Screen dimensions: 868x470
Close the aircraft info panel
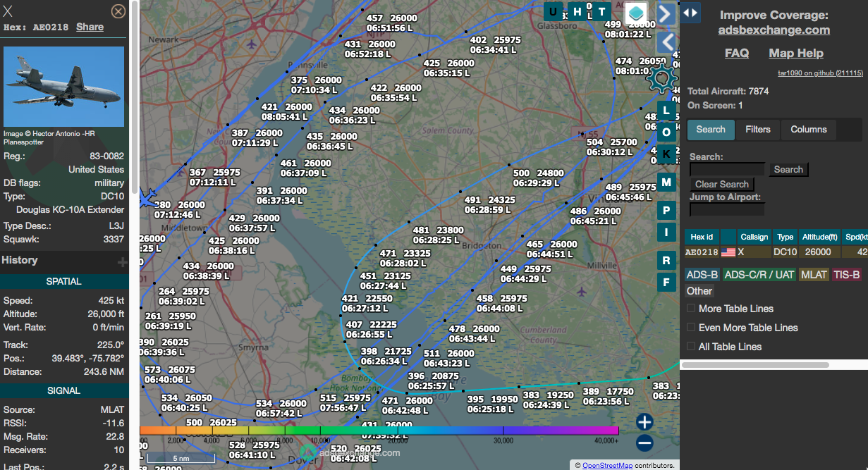[118, 11]
